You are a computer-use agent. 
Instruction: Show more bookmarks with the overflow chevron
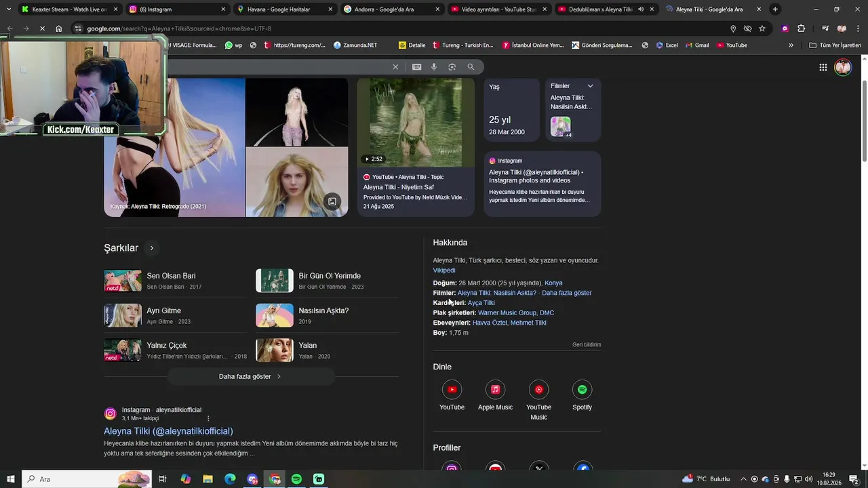[x=791, y=45]
